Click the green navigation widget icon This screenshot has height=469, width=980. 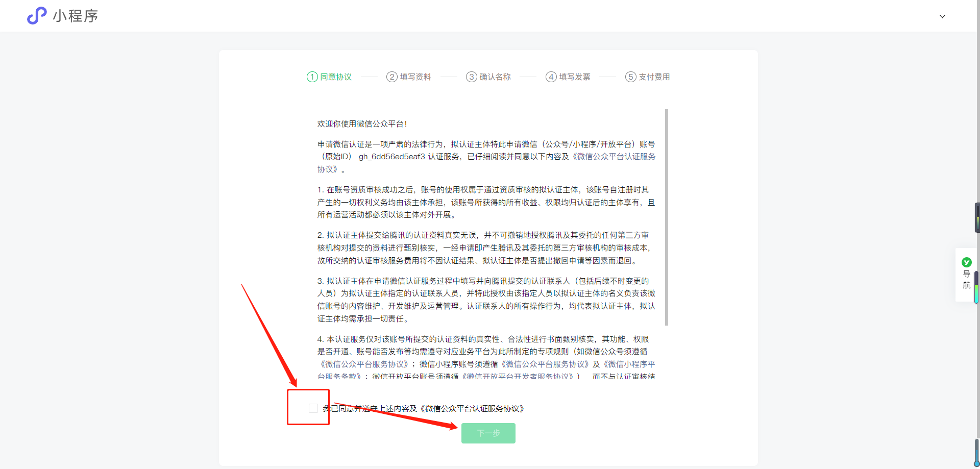[966, 262]
